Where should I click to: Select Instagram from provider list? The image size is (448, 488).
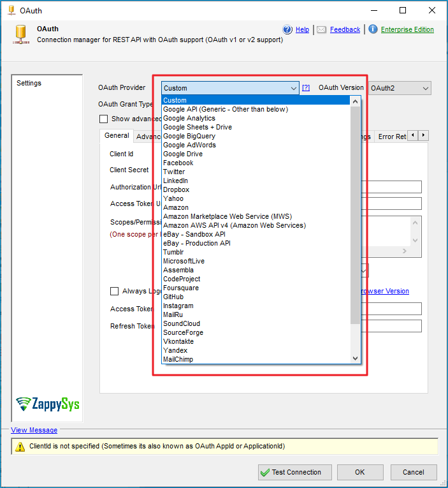pyautogui.click(x=256, y=306)
